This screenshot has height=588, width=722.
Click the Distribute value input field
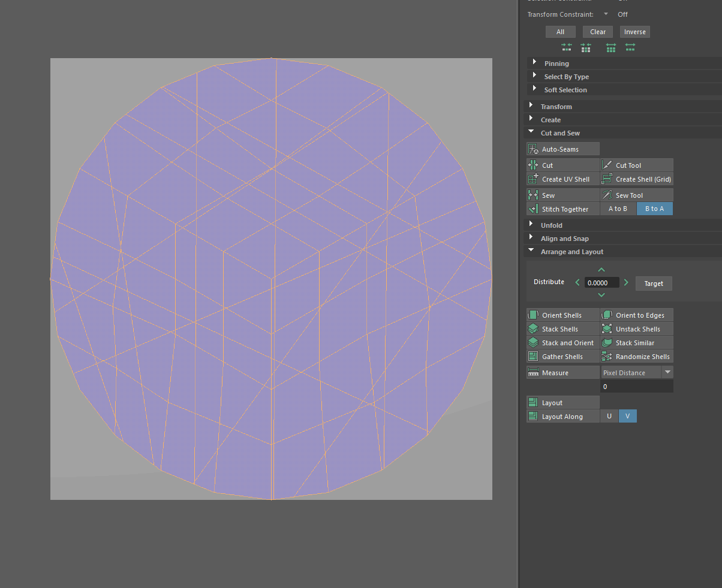pos(602,282)
